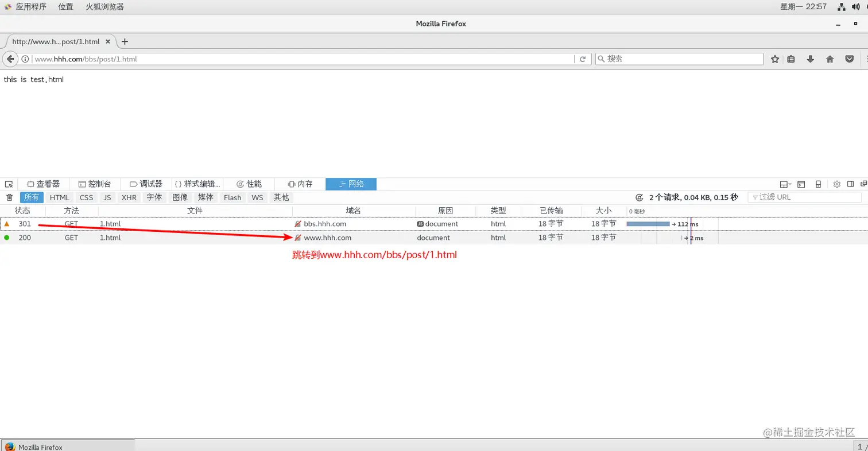Select the 网络 devtools tab
This screenshot has width=868, height=451.
click(x=351, y=184)
